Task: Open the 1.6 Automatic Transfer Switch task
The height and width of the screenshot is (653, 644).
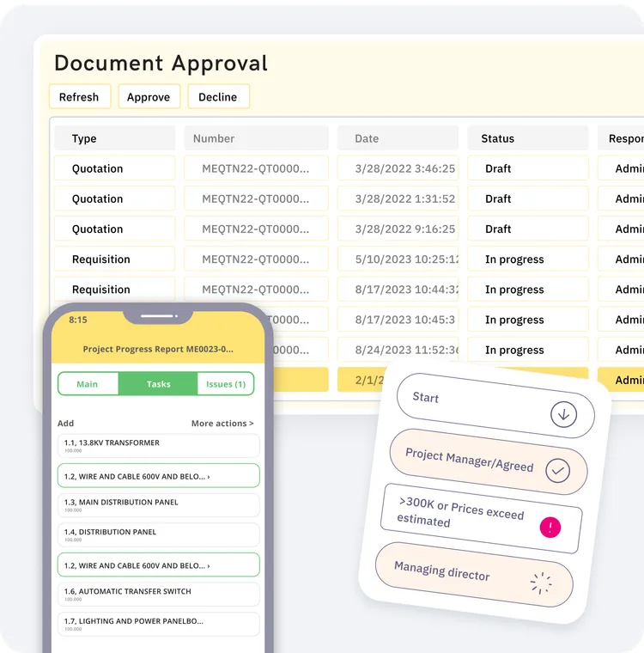Action: tap(159, 595)
